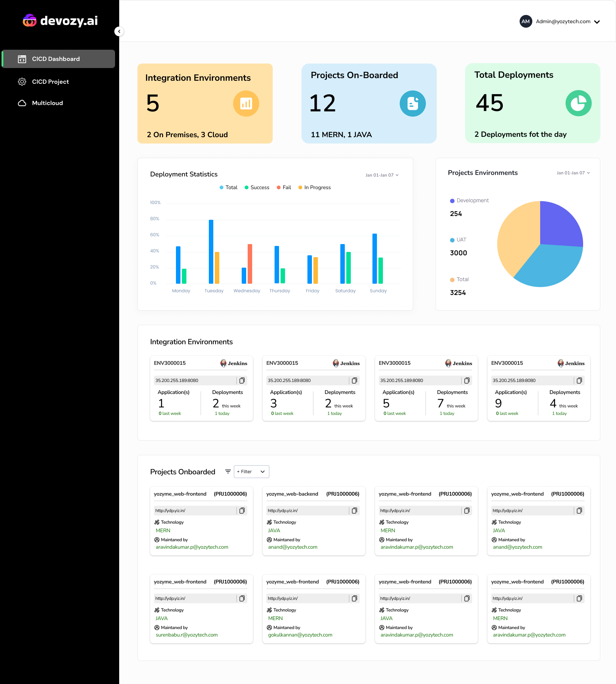Click the AM user avatar
The height and width of the screenshot is (684, 616).
(x=526, y=21)
